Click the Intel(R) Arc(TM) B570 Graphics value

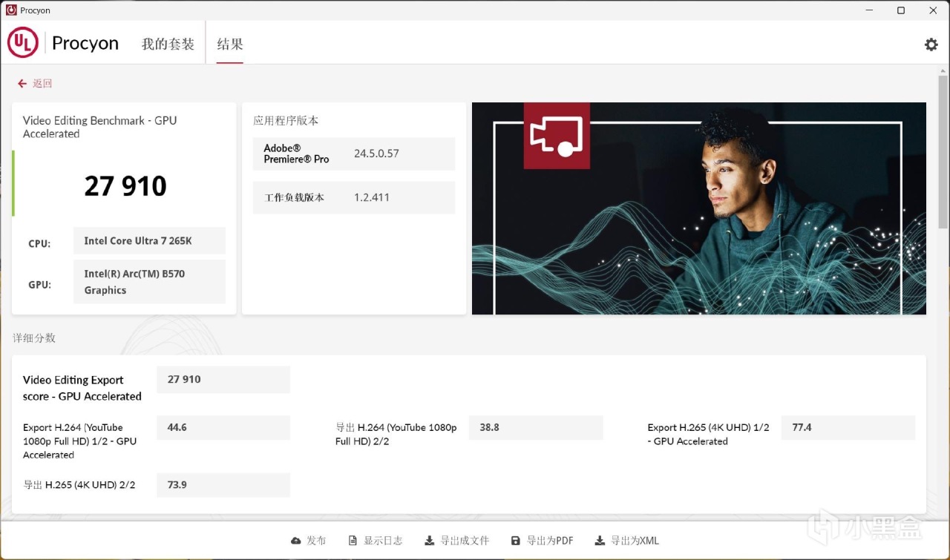click(x=149, y=282)
